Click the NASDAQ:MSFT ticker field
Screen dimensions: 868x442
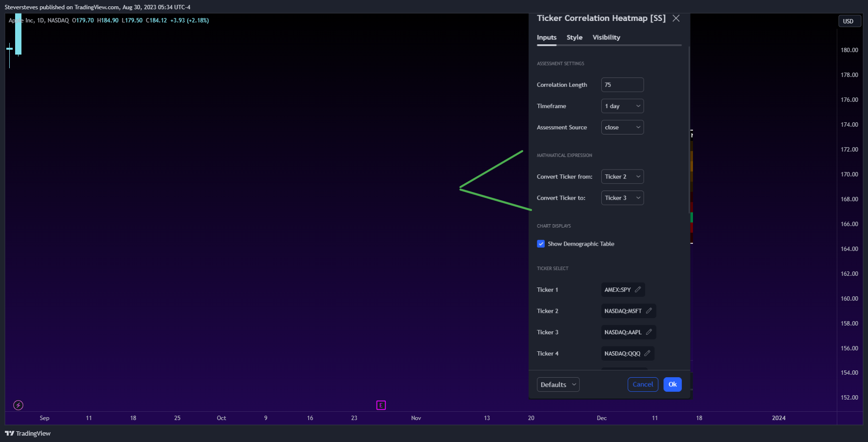pyautogui.click(x=629, y=311)
